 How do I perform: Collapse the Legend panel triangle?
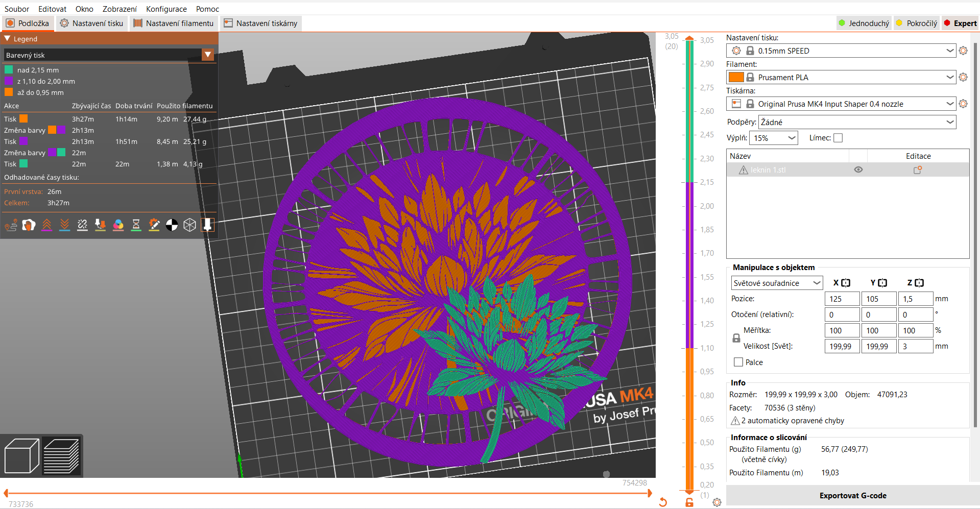click(7, 38)
